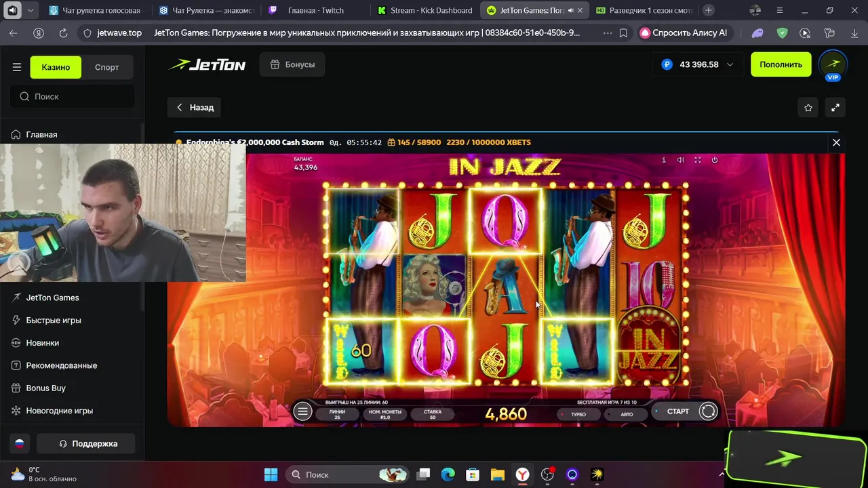Switch to Главная - Twitch tab
This screenshot has width=868, height=488.
coord(315,10)
